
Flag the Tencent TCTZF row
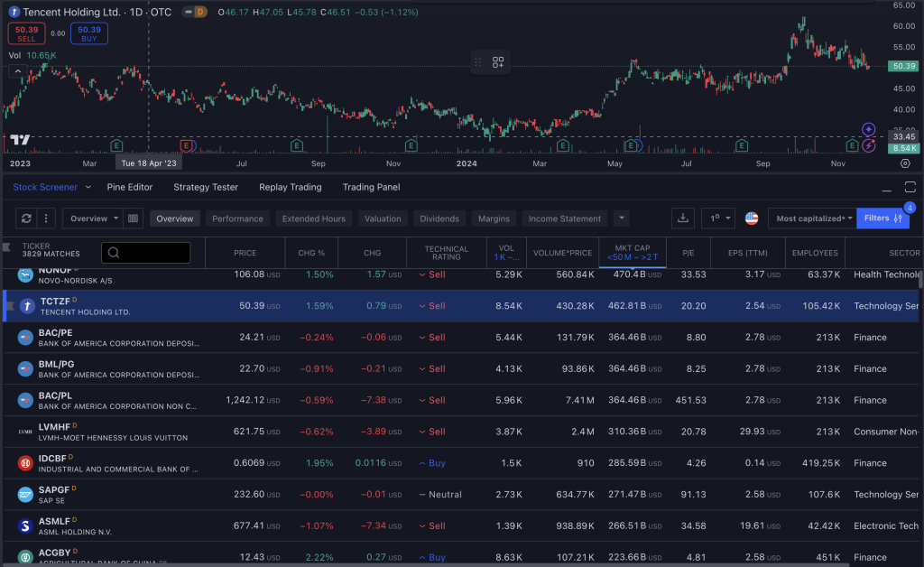(x=10, y=306)
